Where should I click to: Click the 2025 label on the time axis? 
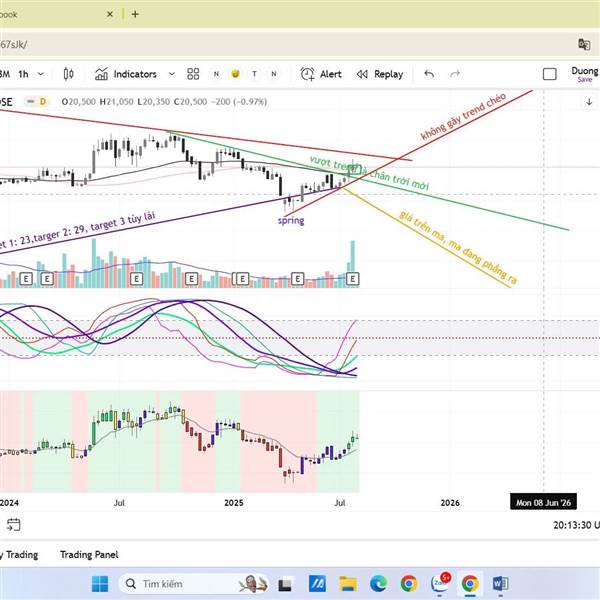[x=233, y=502]
